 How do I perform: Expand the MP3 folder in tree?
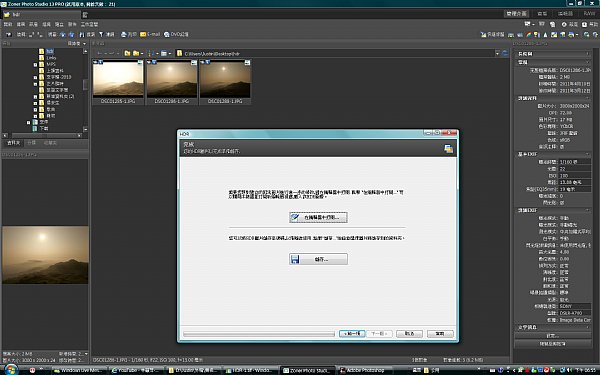(36, 65)
